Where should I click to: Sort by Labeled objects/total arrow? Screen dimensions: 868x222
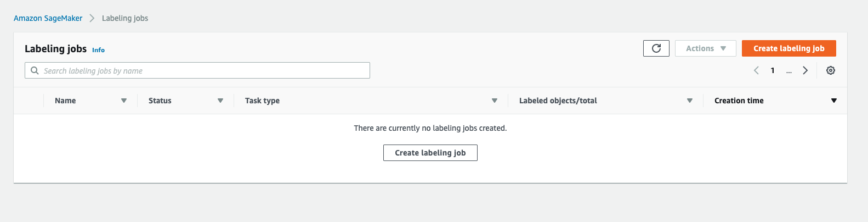pyautogui.click(x=690, y=101)
